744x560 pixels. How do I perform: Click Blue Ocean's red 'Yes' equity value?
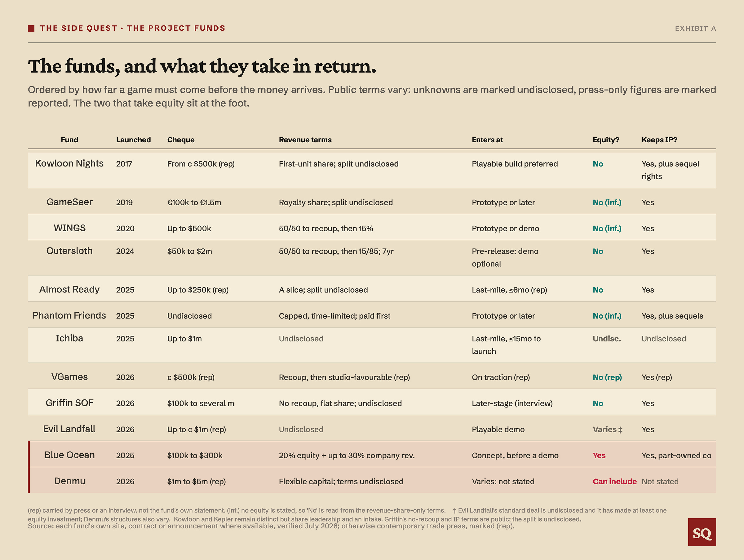click(599, 456)
